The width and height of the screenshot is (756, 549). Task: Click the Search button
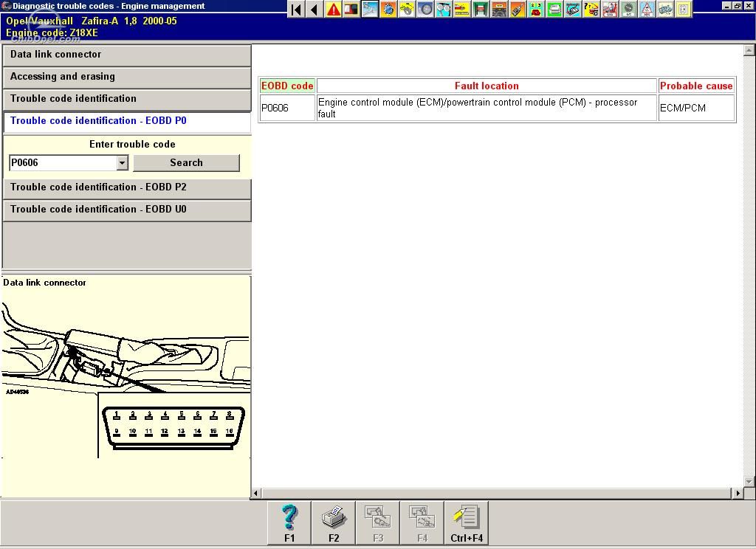coord(186,163)
